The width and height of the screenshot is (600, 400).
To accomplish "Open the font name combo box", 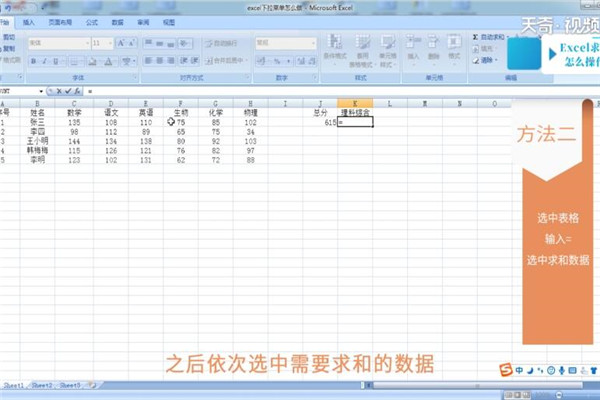I will click(x=59, y=43).
